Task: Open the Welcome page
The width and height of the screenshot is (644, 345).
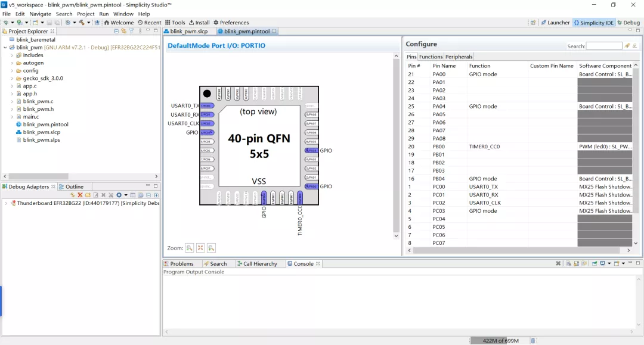Action: (x=119, y=23)
